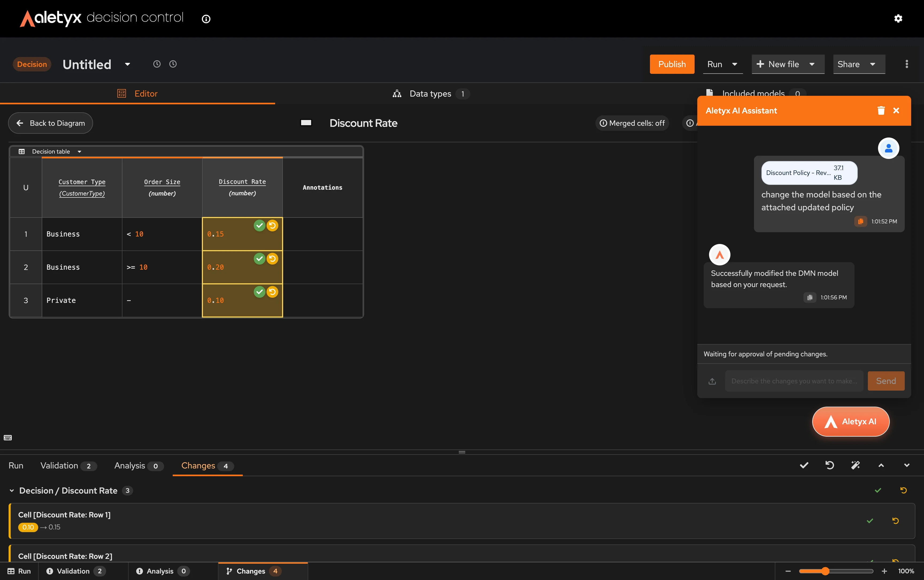
Task: Click the U hit policy cell
Action: (26, 188)
